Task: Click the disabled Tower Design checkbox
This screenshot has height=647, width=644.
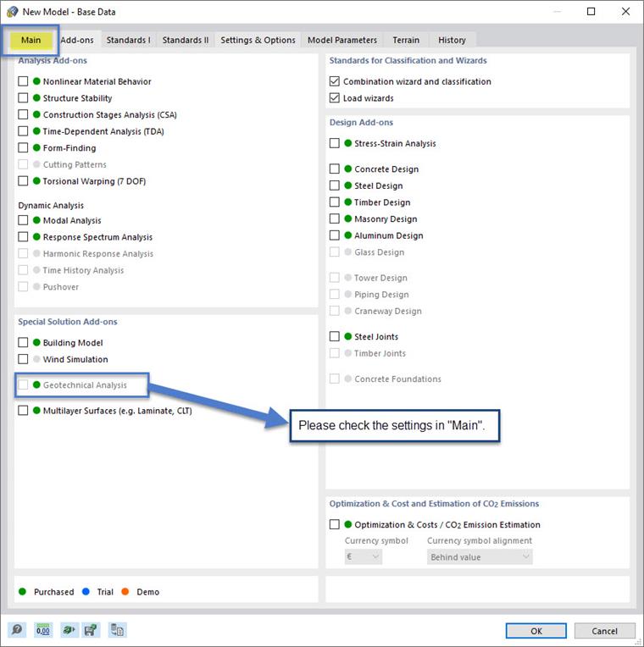Action: coord(335,277)
